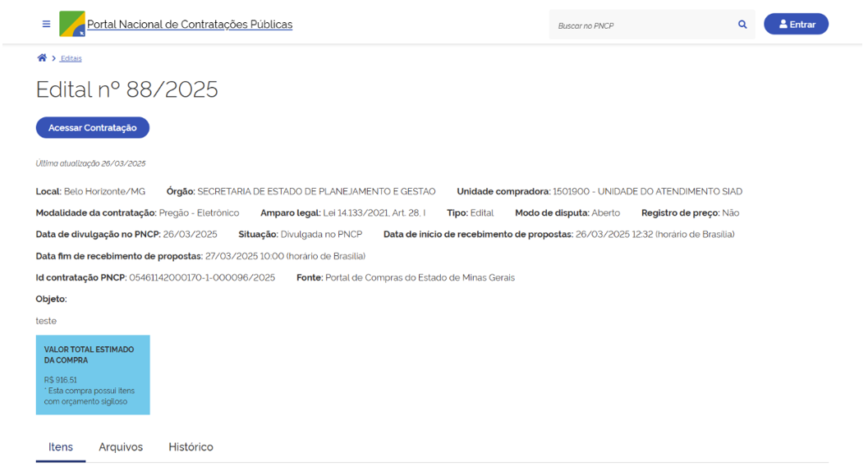The width and height of the screenshot is (868, 471).
Task: Click Belo Horizonte/MG location value
Action: point(104,191)
